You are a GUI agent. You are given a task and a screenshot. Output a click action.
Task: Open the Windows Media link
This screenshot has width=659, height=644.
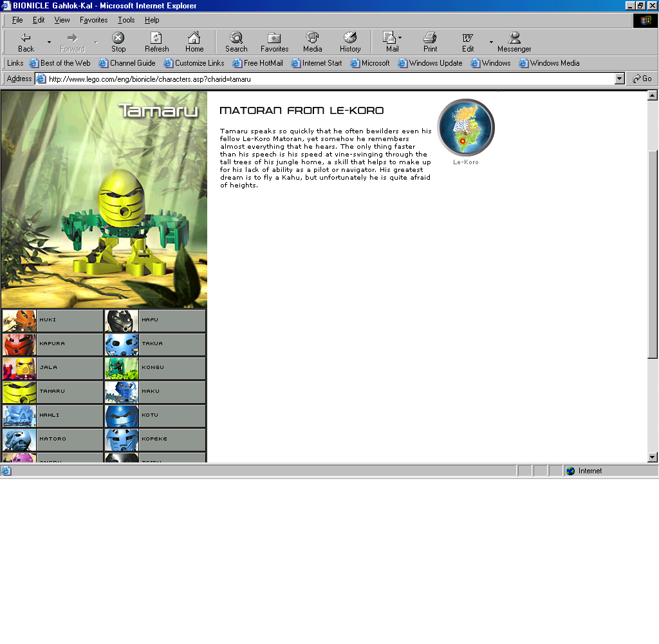pos(549,63)
